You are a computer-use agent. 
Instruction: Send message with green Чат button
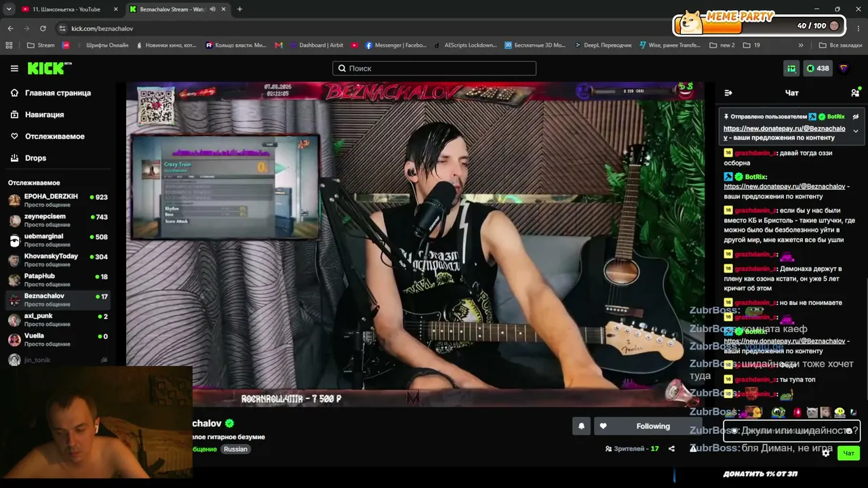(848, 453)
